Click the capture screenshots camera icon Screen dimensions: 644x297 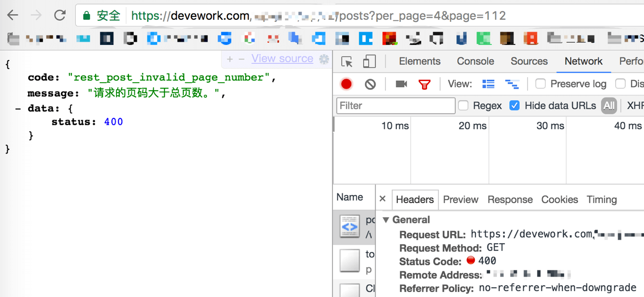pos(401,84)
